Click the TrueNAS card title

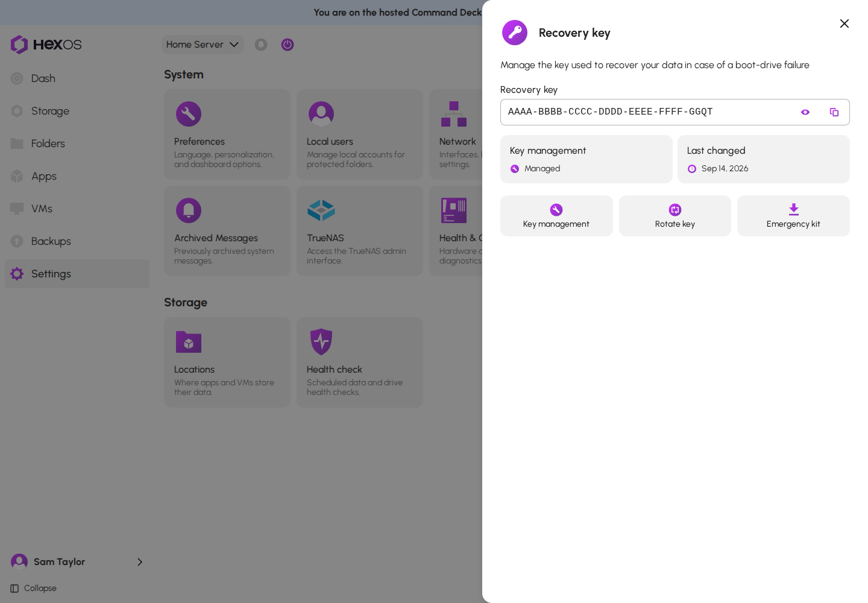(325, 238)
